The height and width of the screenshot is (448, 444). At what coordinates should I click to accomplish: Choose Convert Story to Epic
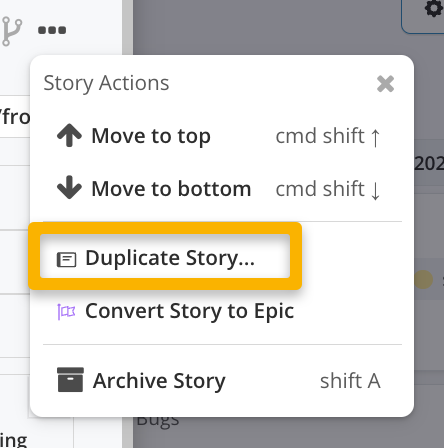pyautogui.click(x=175, y=311)
